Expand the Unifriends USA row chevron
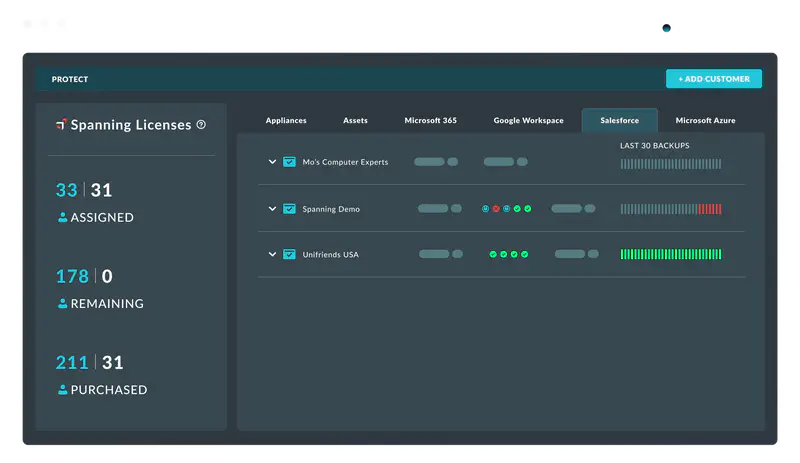The height and width of the screenshot is (463, 800). point(272,254)
